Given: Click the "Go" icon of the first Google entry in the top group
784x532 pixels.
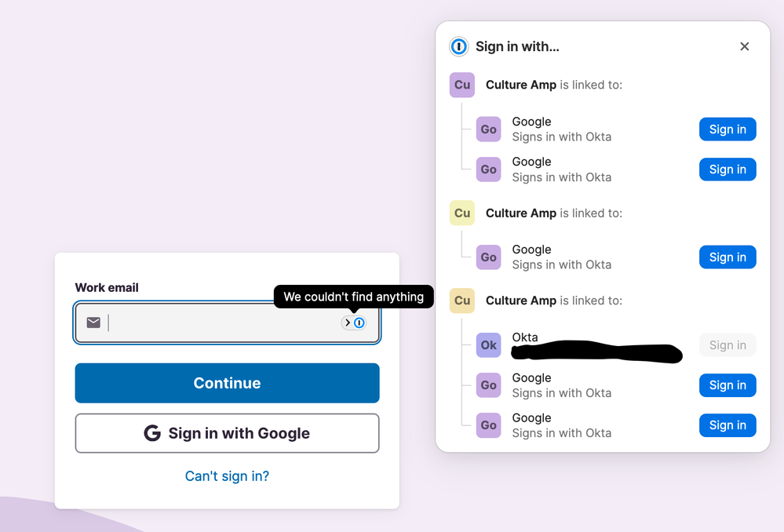Looking at the screenshot, I should click(x=488, y=129).
